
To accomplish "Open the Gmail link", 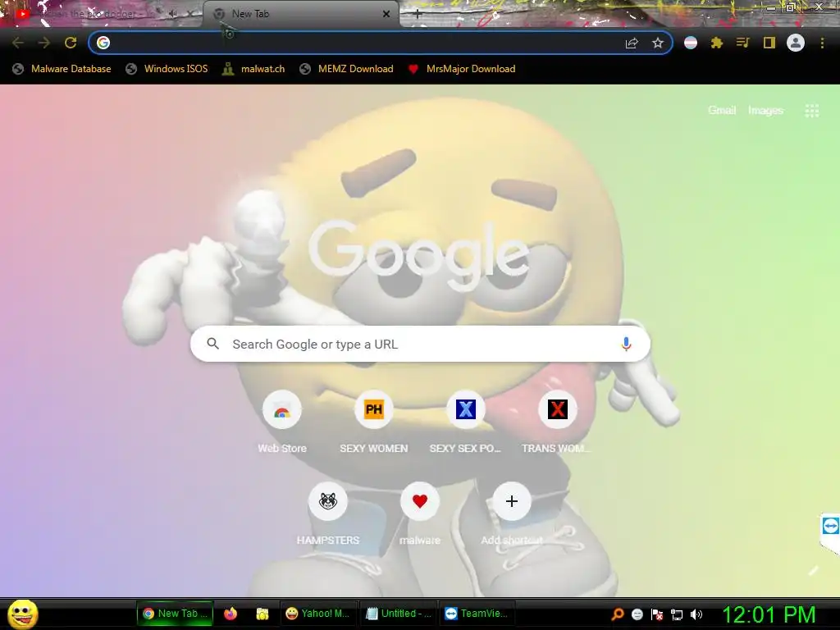I will click(722, 111).
